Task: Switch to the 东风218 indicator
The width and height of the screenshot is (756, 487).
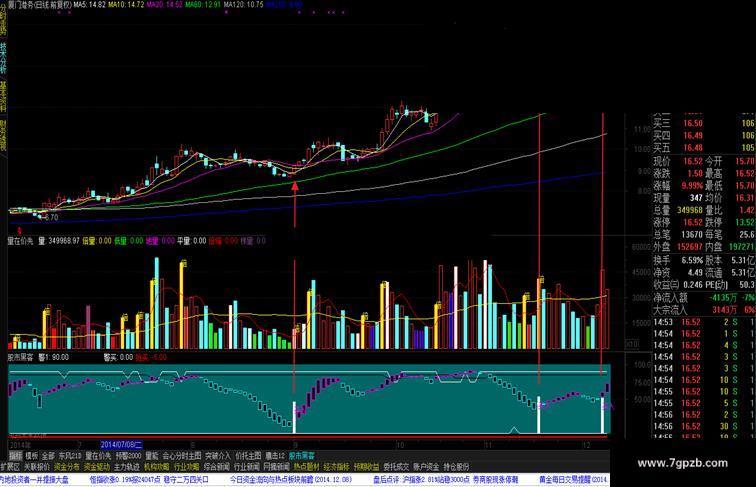Action: coord(70,456)
